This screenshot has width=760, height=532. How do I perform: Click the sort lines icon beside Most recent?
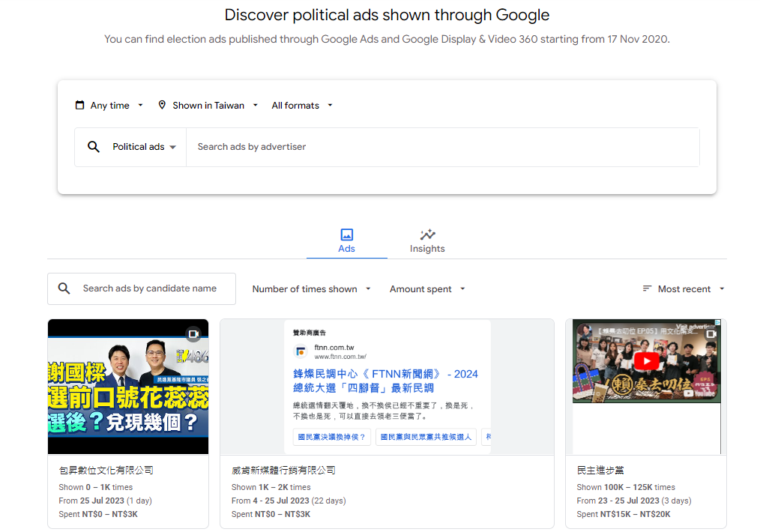click(x=647, y=288)
